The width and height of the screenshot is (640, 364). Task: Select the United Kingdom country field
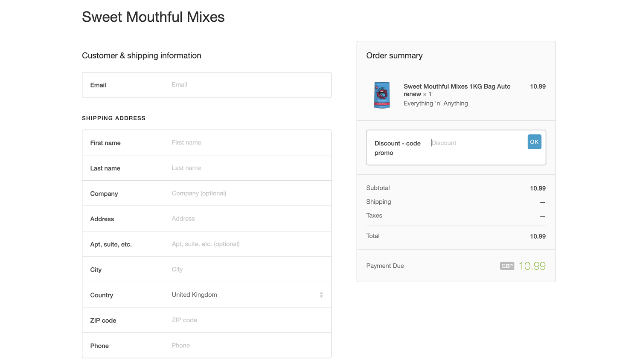click(x=239, y=295)
